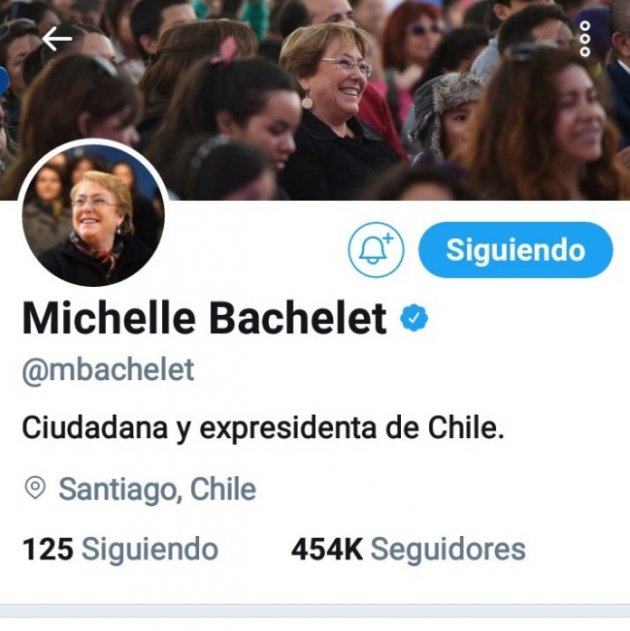Tap the smiling woman with glasses in banner
The image size is (630, 631).
pyautogui.click(x=336, y=109)
